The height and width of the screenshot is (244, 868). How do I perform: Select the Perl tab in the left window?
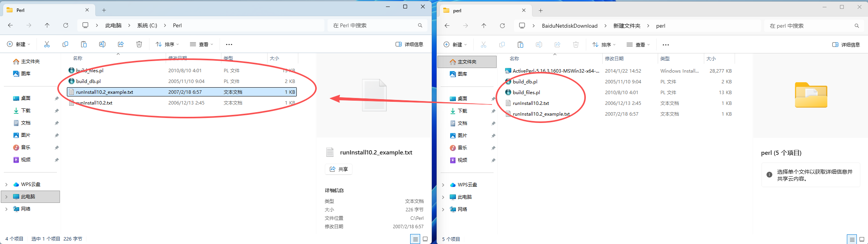[48, 10]
